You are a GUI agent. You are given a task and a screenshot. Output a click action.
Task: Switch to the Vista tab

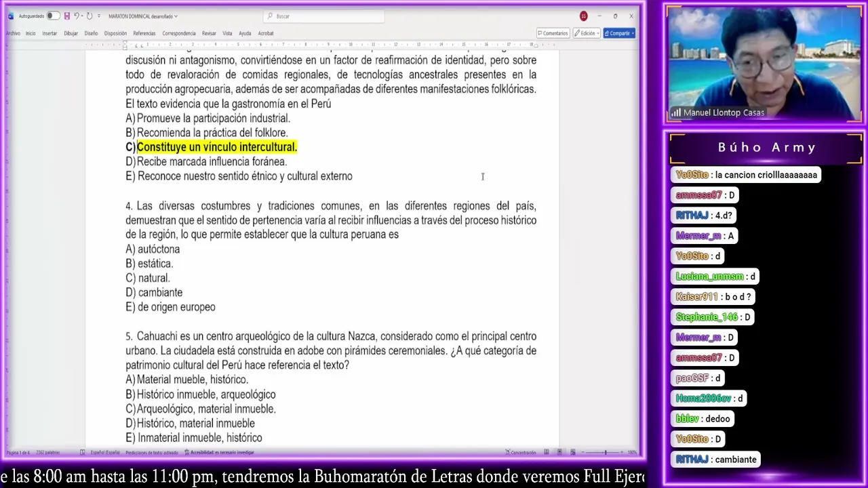click(x=227, y=33)
